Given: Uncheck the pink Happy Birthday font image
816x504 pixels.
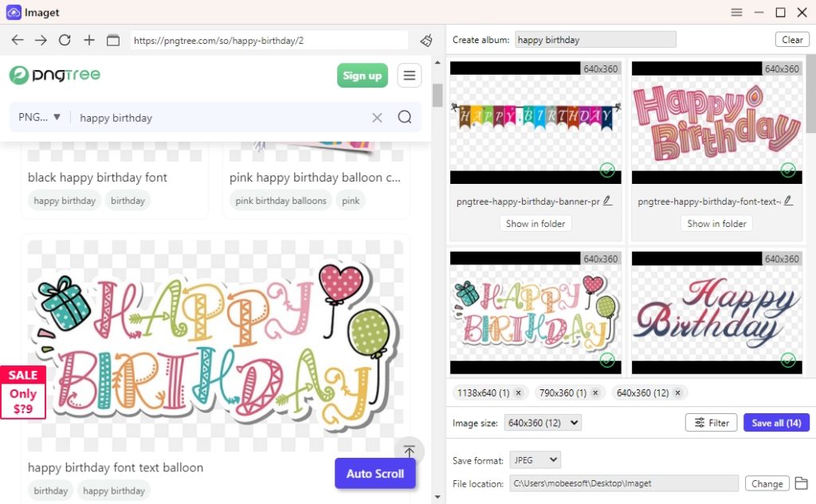Looking at the screenshot, I should (788, 170).
